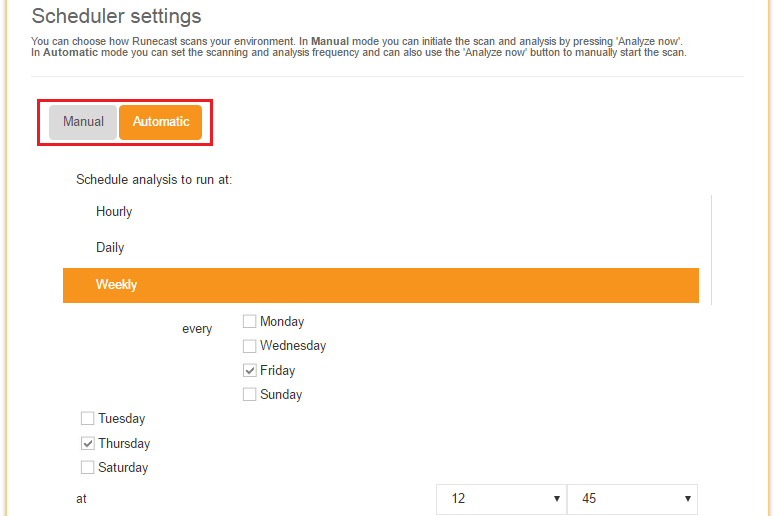
Task: Open the hour dropdown showing 12
Action: (500, 499)
